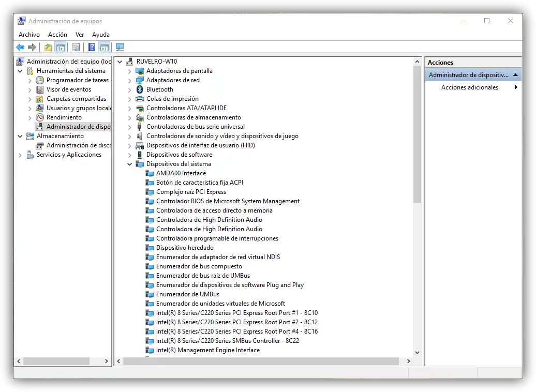Click the HID devices icon
The image size is (536, 392).
[140, 145]
